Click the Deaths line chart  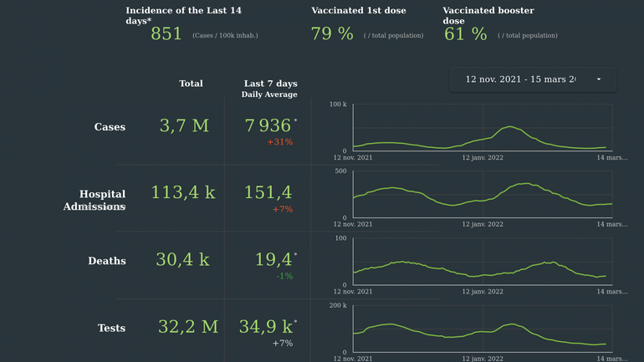(x=483, y=261)
